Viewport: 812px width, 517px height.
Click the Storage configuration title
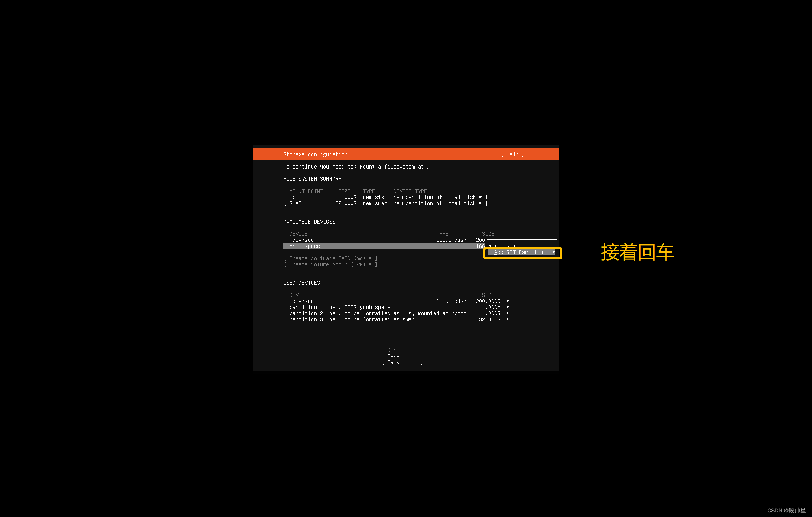315,154
